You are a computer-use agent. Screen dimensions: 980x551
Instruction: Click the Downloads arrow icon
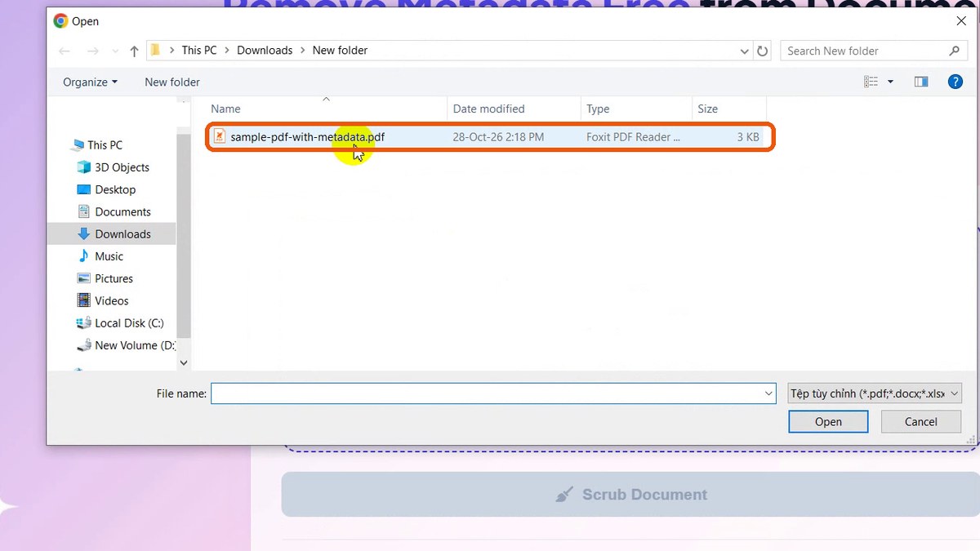[83, 233]
